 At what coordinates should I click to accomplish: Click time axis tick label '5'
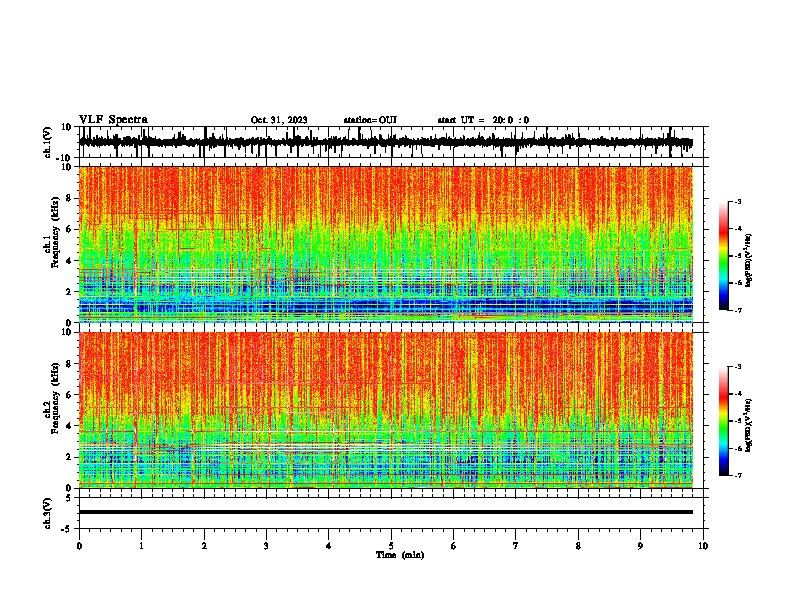click(x=391, y=546)
